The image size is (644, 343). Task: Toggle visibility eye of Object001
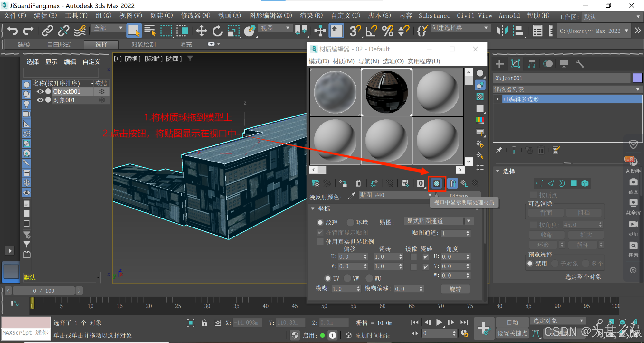click(40, 91)
